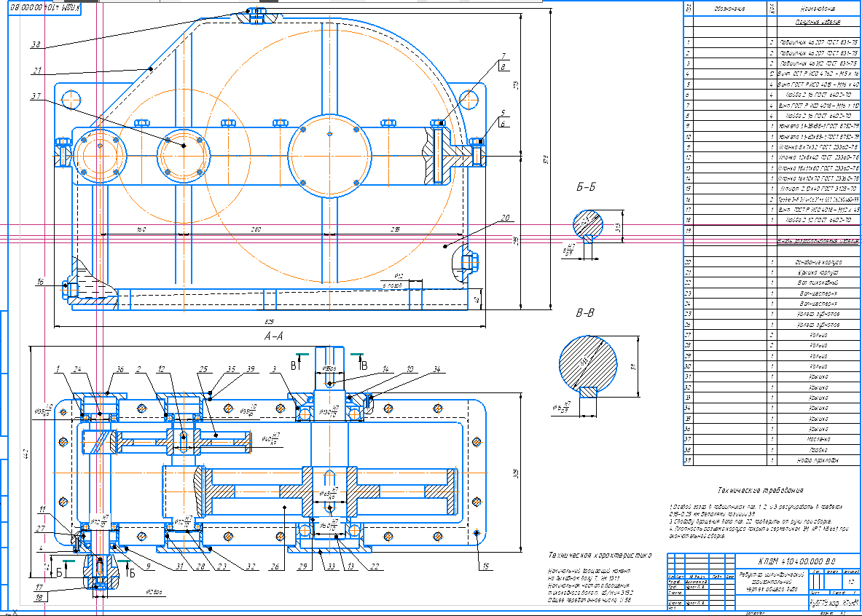Click leader callout 18 below the input shaft
Screen dimensions: 862x616
[x=39, y=598]
